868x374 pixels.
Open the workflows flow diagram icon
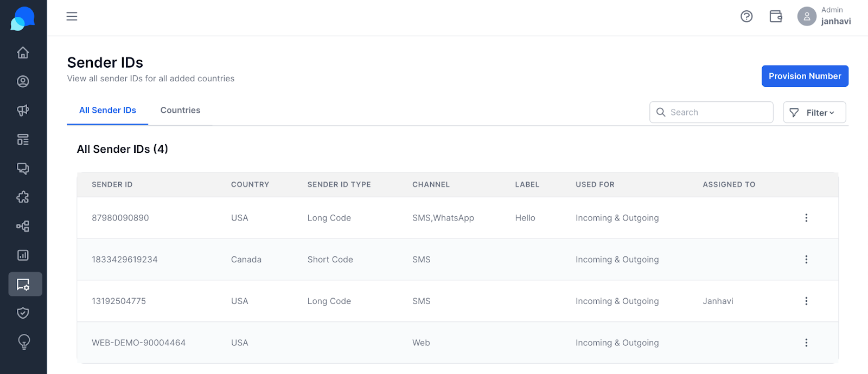pos(23,226)
